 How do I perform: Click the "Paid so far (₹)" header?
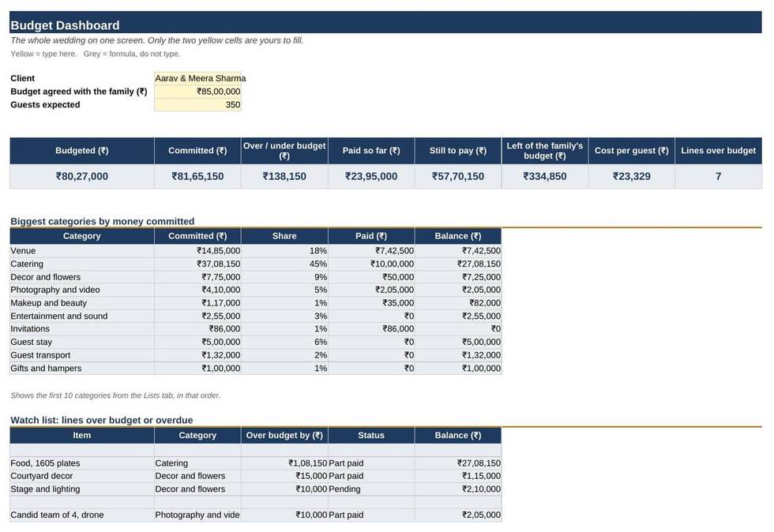(x=371, y=151)
